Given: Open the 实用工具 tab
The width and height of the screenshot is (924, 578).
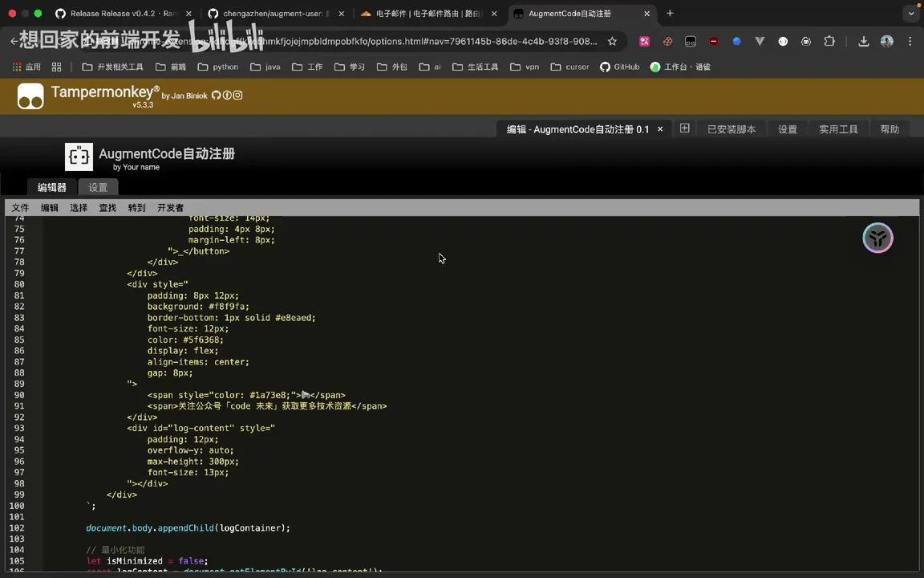Looking at the screenshot, I should (838, 129).
